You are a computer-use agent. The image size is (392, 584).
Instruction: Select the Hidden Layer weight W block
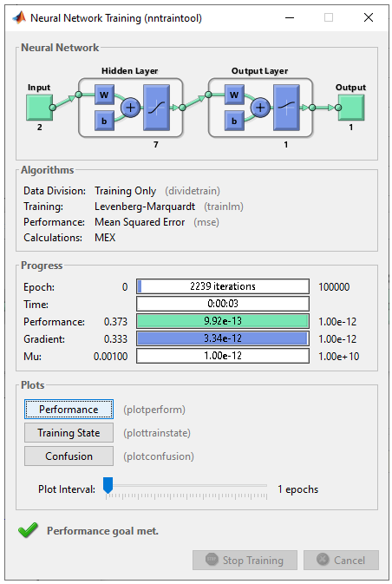[104, 95]
